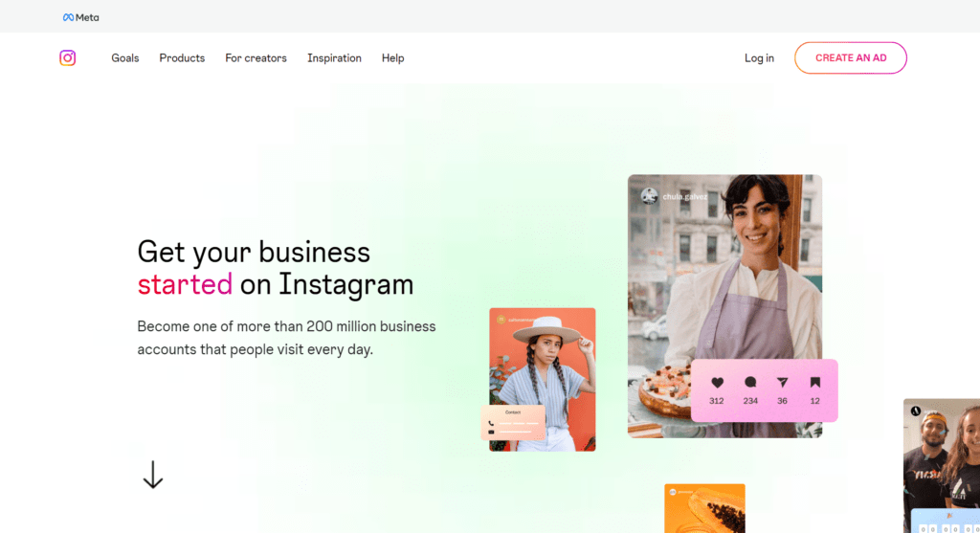980x533 pixels.
Task: Click the phone icon on Contact card
Action: [x=491, y=423]
